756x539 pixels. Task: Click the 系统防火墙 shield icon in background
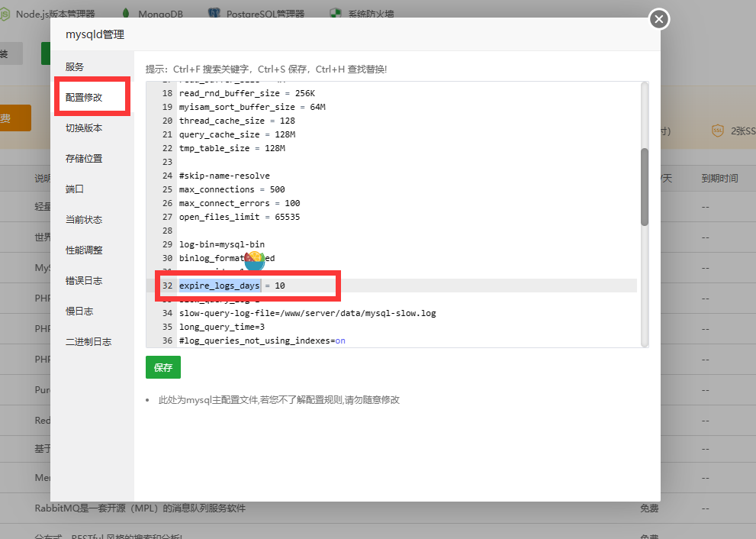pos(336,13)
